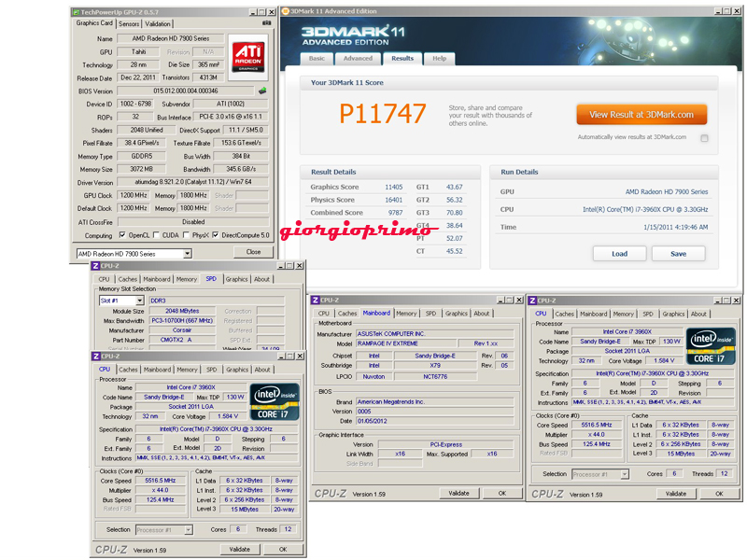
Task: Click the Combined Score value 9787
Action: point(395,213)
